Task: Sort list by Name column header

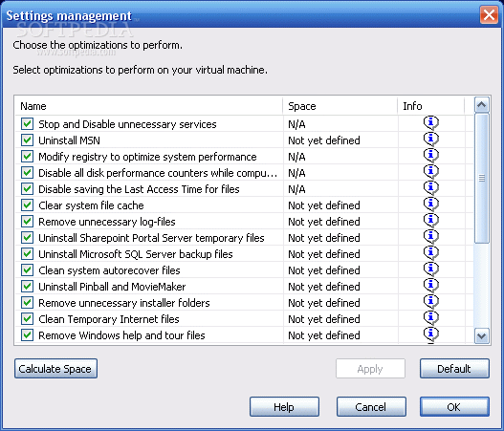Action: (149, 106)
